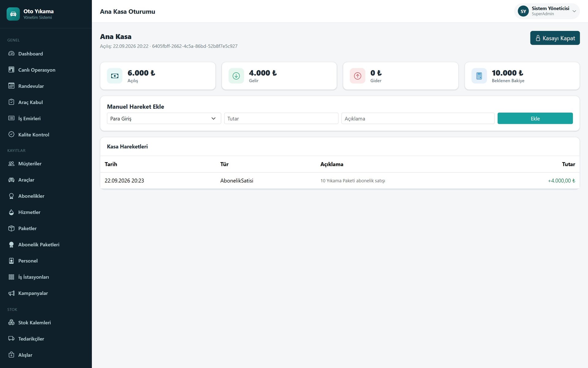Click the Kalite Kontrol badge icon
The height and width of the screenshot is (368, 588).
(11, 134)
